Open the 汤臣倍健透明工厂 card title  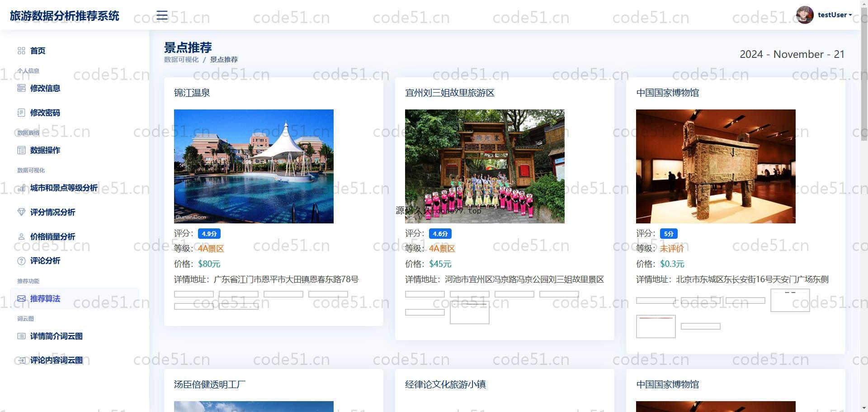210,384
